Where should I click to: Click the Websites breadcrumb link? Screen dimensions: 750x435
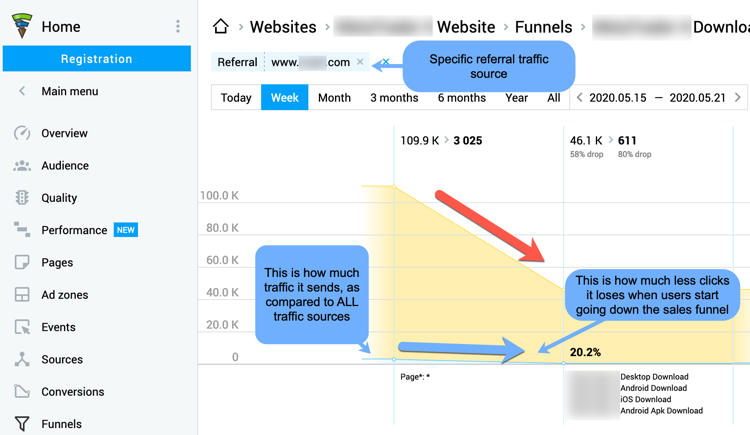point(283,27)
